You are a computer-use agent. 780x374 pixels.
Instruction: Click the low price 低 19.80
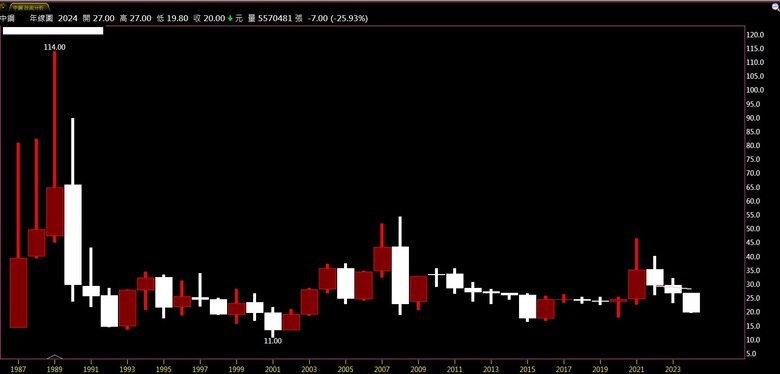(x=172, y=18)
